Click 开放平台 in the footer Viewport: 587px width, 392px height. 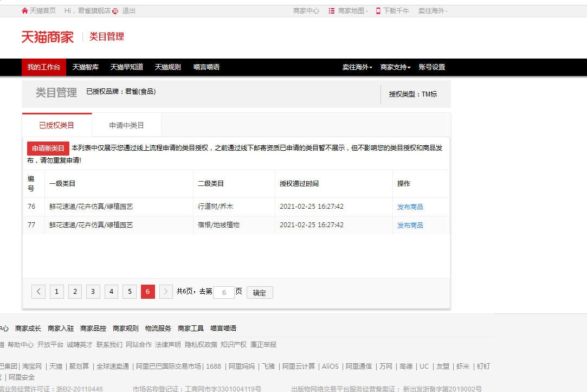point(50,344)
